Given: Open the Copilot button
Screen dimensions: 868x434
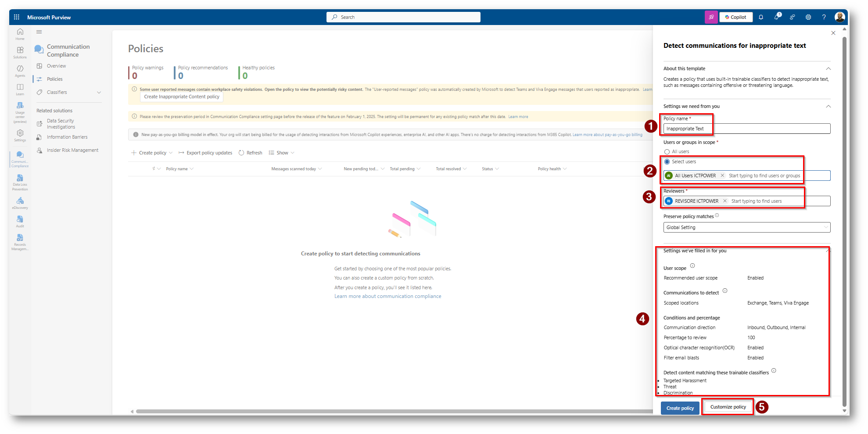Looking at the screenshot, I should (x=736, y=17).
